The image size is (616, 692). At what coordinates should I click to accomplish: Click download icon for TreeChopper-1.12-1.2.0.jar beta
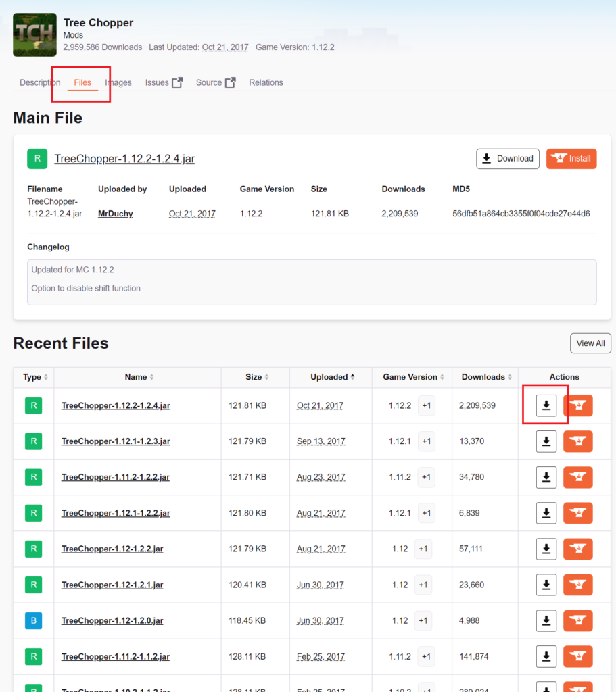point(546,620)
